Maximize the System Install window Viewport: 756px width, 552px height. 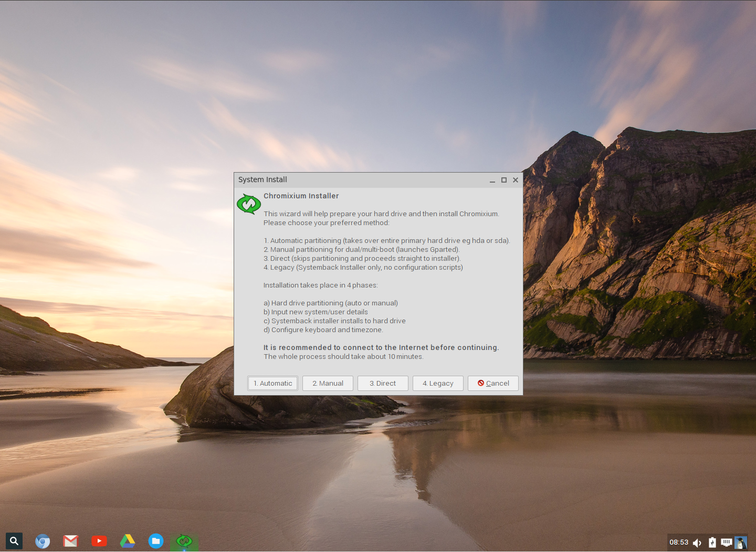pos(504,180)
